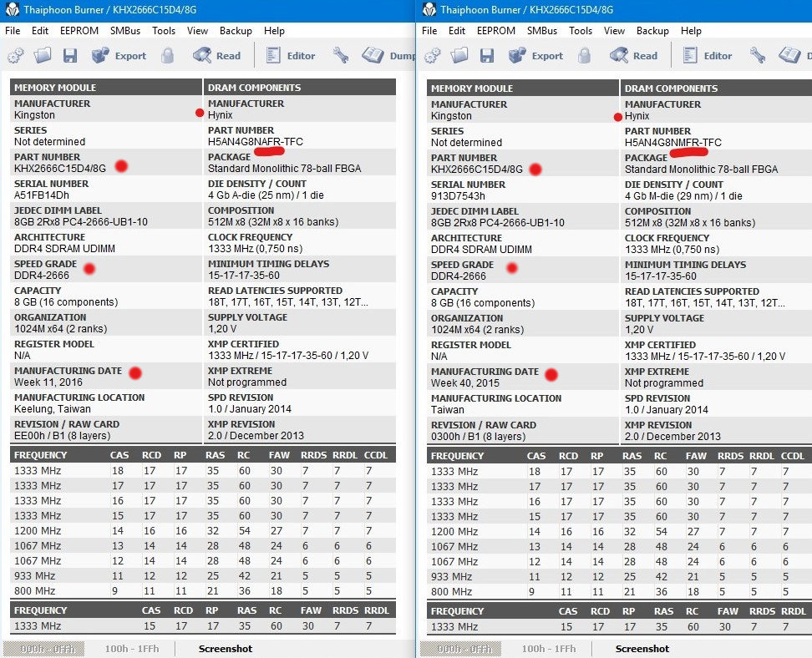812x658 pixels.
Task: Select Screenshot tab in right window
Action: tap(642, 649)
